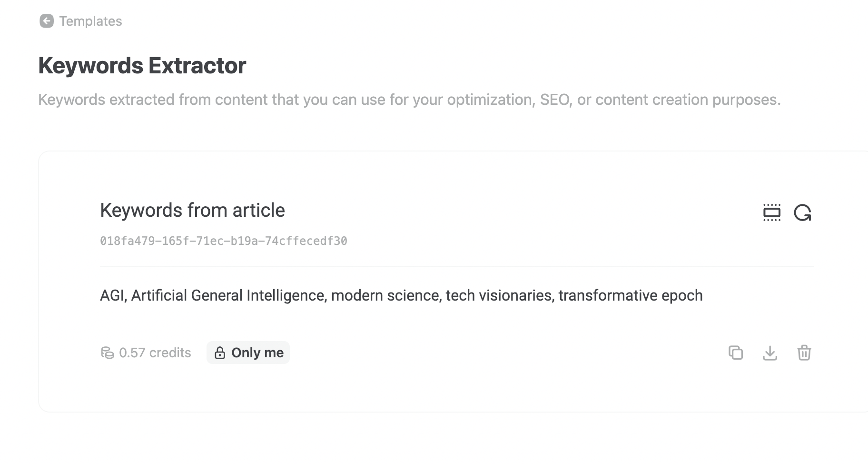Click the 0.57 credits label
Viewport: 868px width, 464px height.
coord(155,353)
